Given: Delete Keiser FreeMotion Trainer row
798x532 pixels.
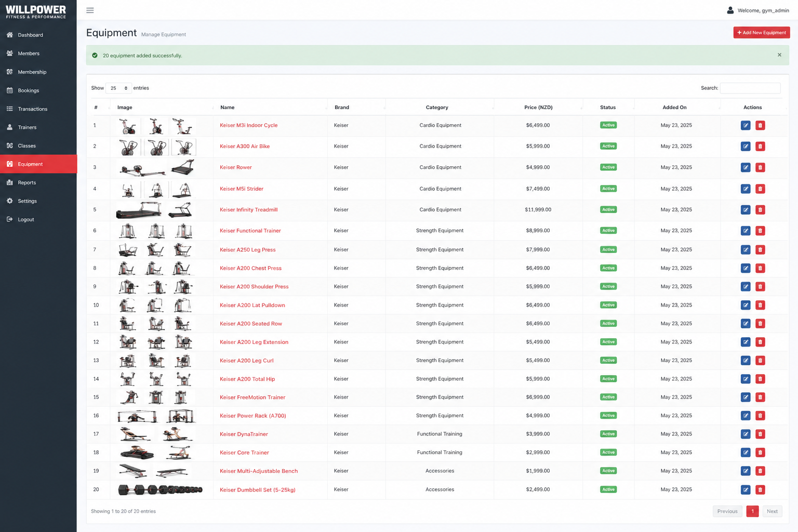Looking at the screenshot, I should tap(760, 397).
